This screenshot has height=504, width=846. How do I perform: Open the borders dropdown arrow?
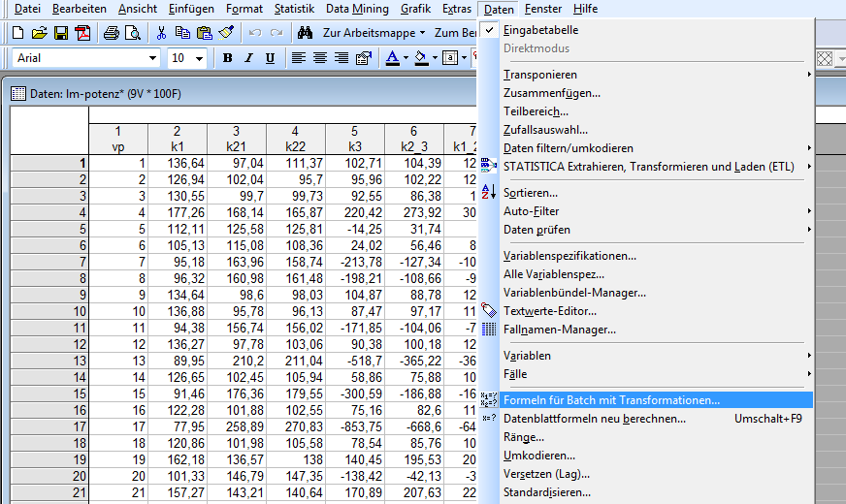pyautogui.click(x=464, y=58)
